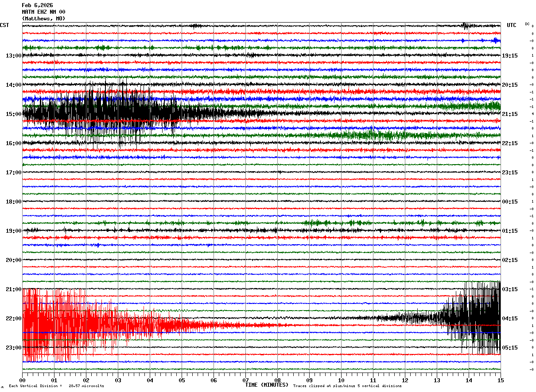
Task: Click the large red clipped seismic event waveform
Action: pyautogui.click(x=111, y=325)
